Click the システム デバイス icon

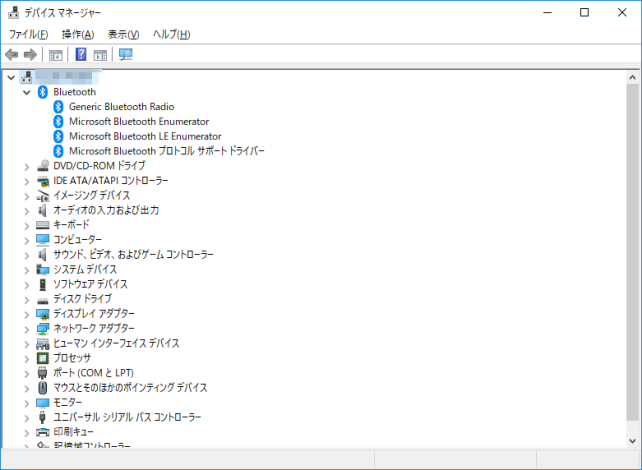tap(43, 269)
